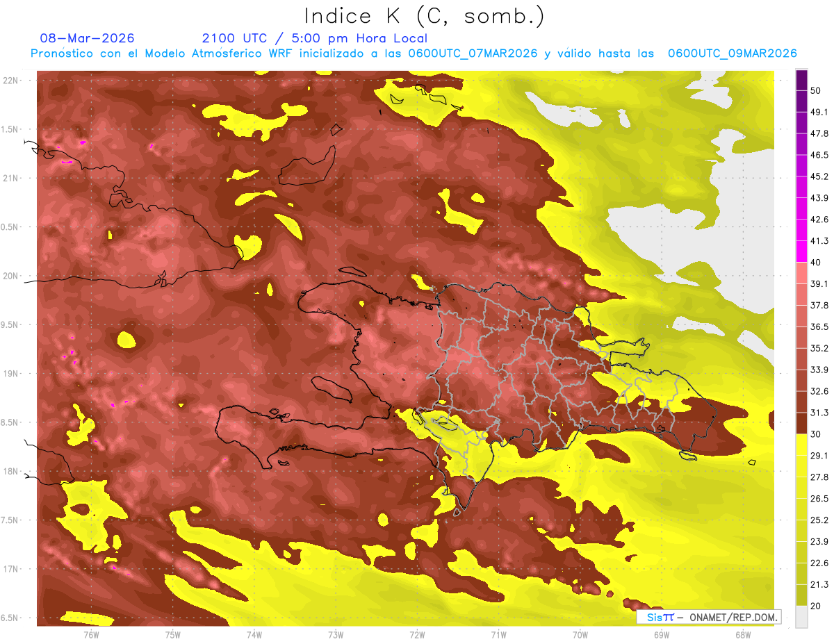Click the 73W longitude axis label
Viewport: 834px width, 644px height.
(336, 635)
